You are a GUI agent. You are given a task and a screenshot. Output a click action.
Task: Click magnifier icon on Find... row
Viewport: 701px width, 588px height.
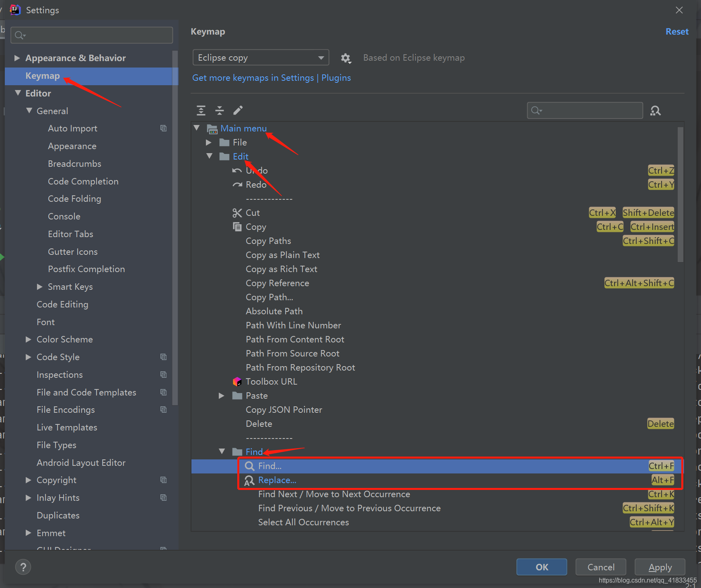click(250, 466)
